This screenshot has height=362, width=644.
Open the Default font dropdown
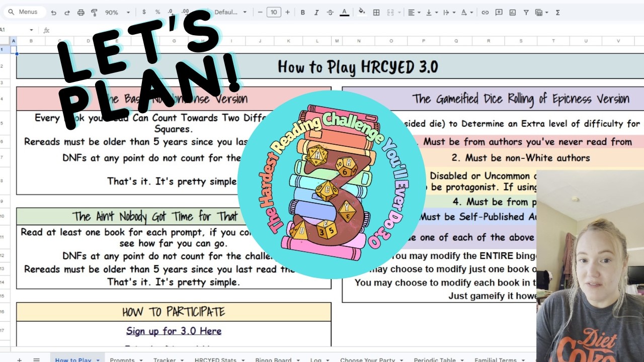[230, 12]
